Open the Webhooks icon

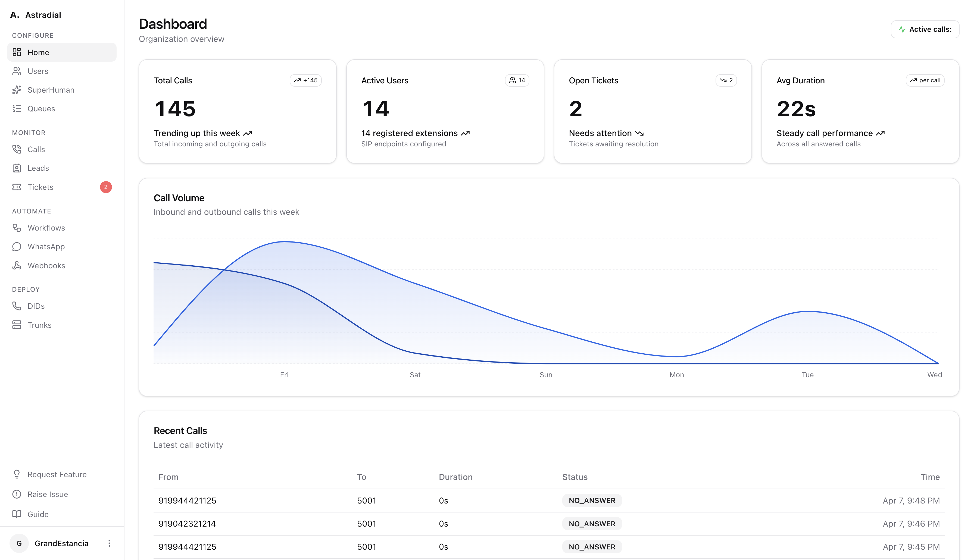[17, 265]
